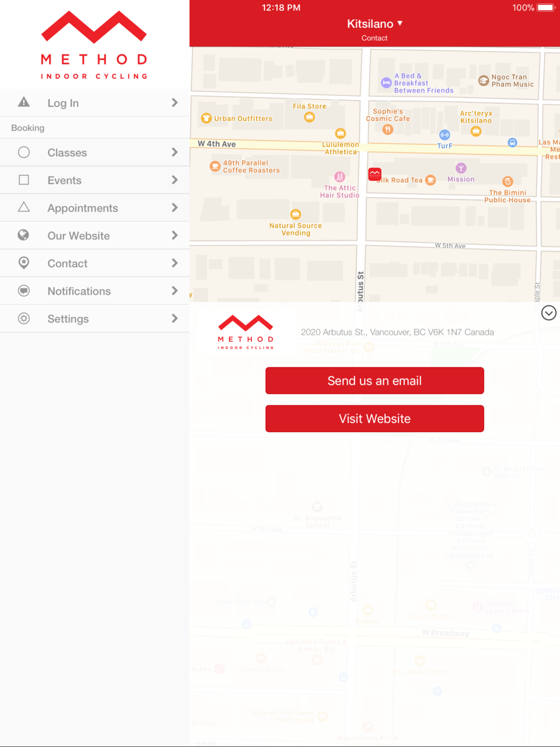Click the Visit Website button

375,419
